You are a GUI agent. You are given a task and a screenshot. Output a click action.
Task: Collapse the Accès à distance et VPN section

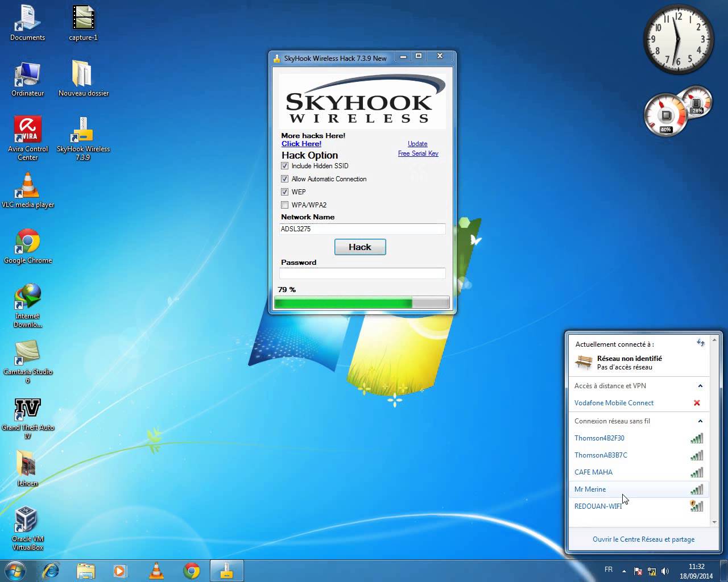700,386
